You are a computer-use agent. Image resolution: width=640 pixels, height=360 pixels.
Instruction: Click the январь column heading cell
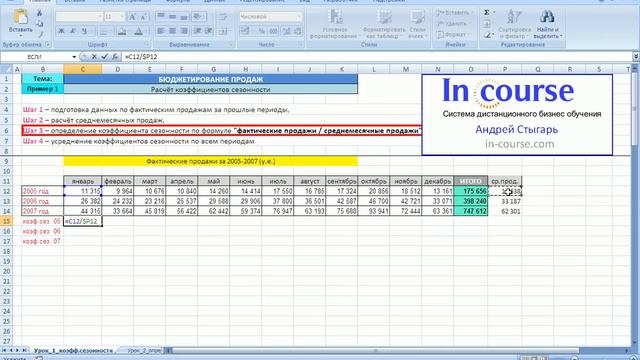[83, 181]
